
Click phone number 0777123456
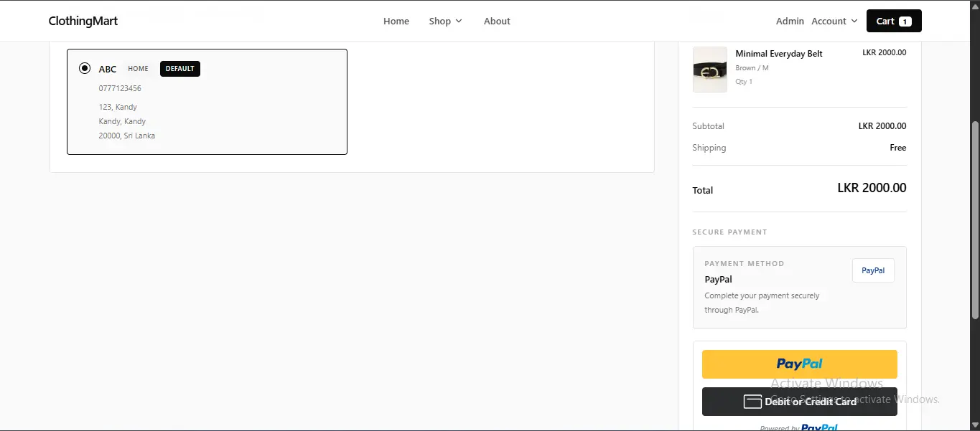[120, 88]
